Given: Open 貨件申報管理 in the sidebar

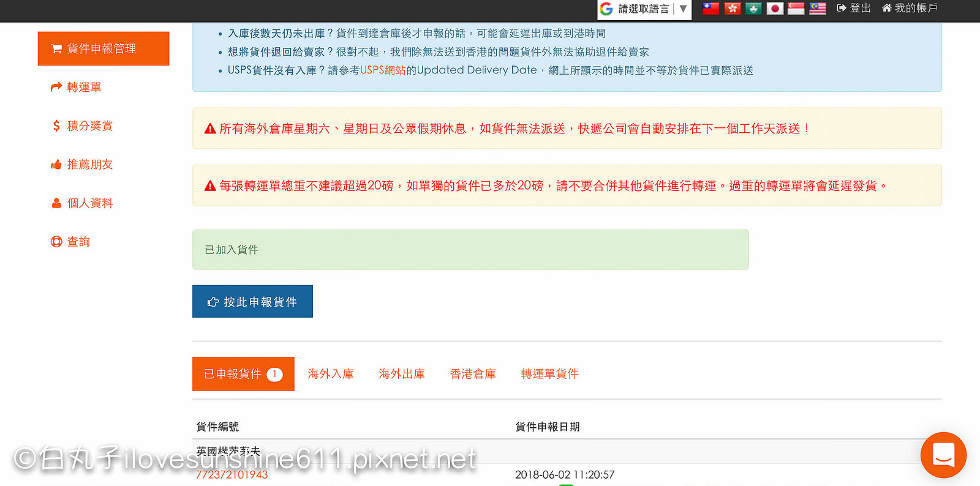Looking at the screenshot, I should pos(103,48).
